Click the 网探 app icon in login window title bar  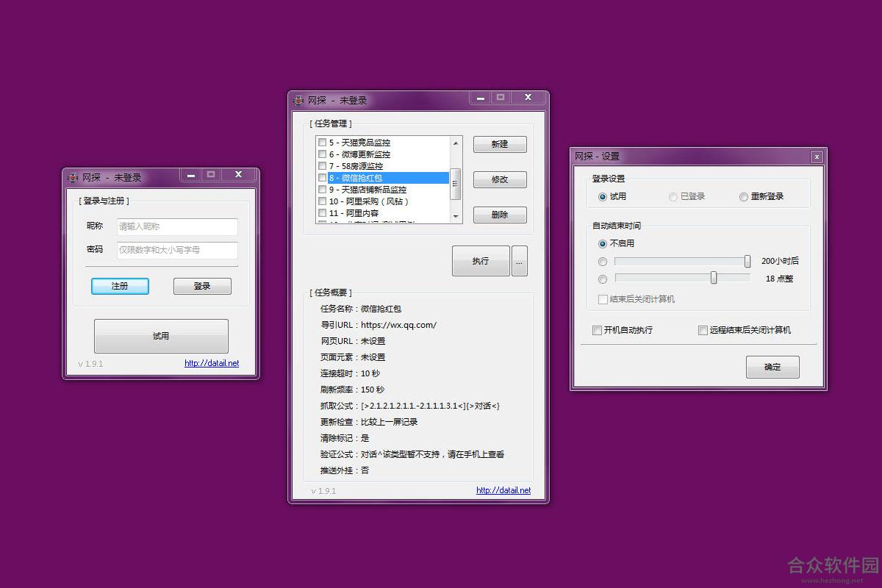(x=73, y=177)
